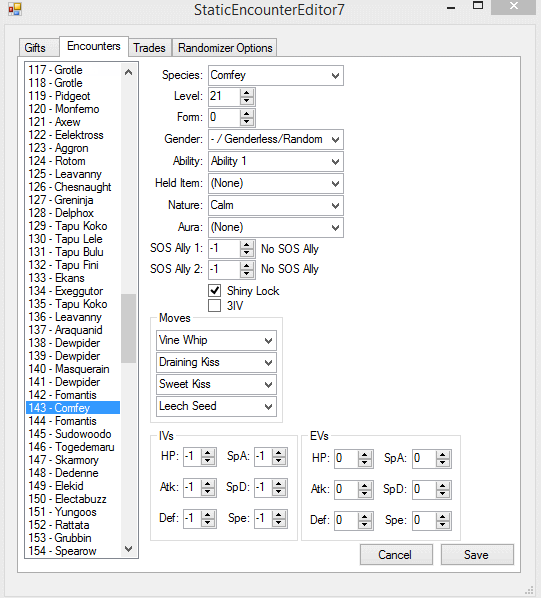The width and height of the screenshot is (541, 598).
Task: Increase the Atk EV spinner
Action: click(365, 485)
